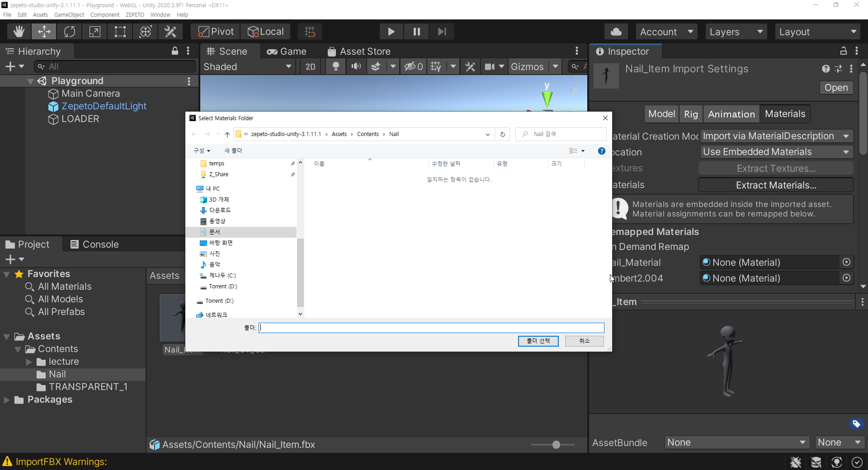The image size is (868, 470).
Task: Select the Hand tool in Unity toolbar
Action: click(19, 32)
